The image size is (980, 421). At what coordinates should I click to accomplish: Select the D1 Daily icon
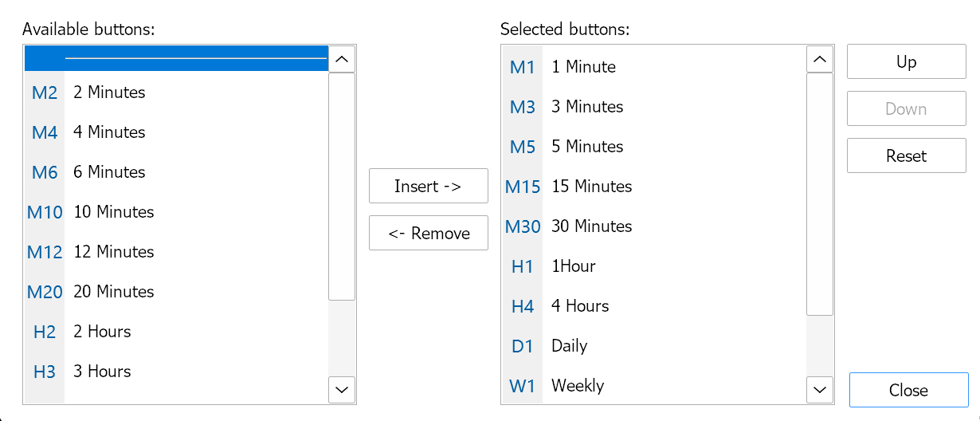point(523,346)
